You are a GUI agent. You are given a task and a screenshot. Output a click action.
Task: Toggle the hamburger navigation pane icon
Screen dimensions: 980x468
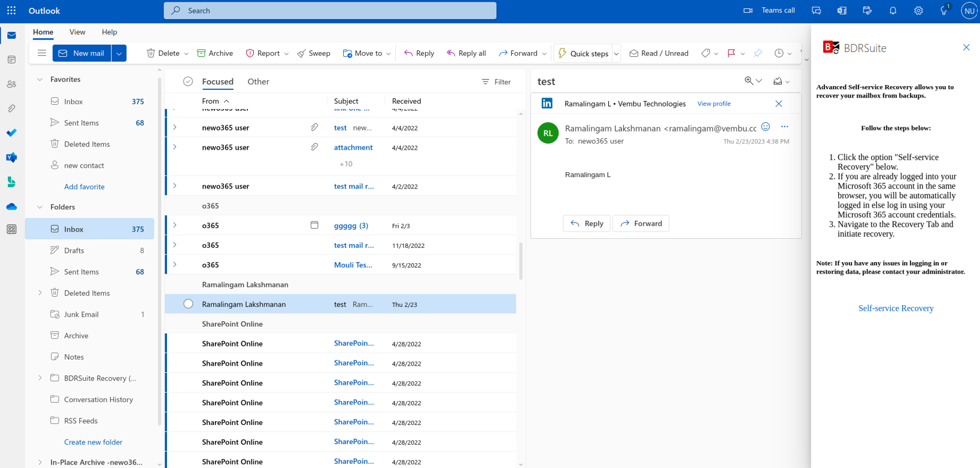[41, 53]
